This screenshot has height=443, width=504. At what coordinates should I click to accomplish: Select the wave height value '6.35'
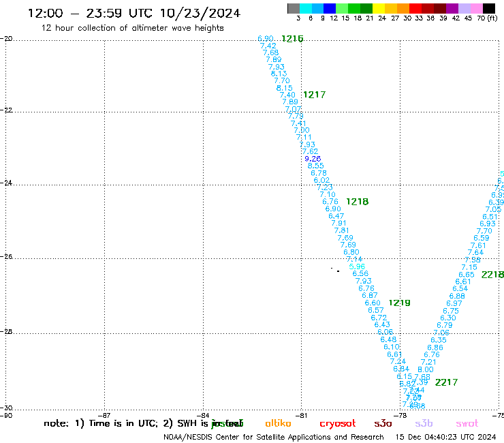[x=439, y=340]
